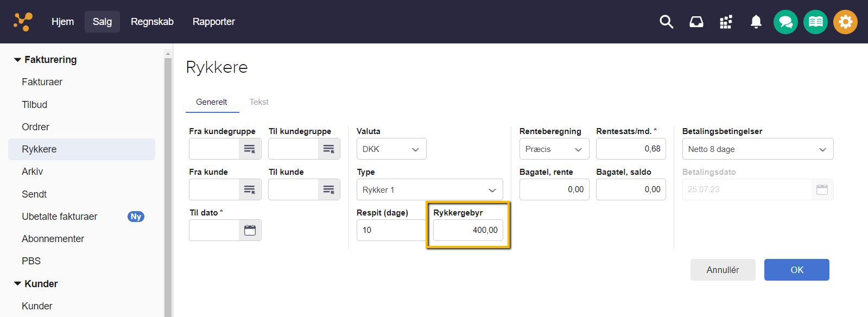Image resolution: width=868 pixels, height=317 pixels.
Task: Open the Regnskab top menu
Action: point(152,22)
